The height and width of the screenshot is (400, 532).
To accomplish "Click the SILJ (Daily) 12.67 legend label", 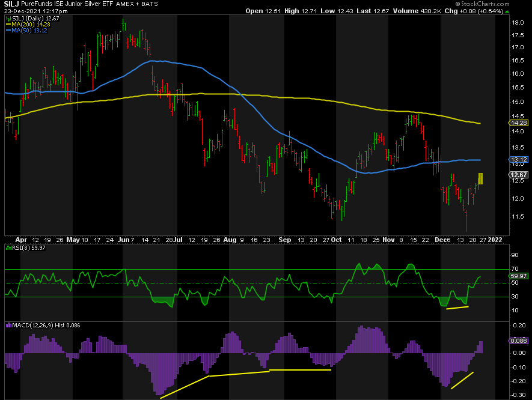I will click(x=35, y=19).
